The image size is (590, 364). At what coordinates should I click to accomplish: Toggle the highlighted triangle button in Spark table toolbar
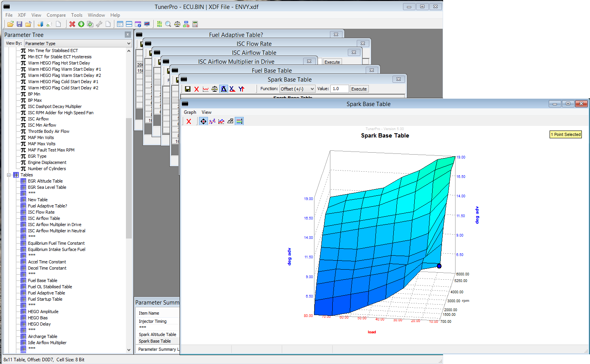click(223, 89)
